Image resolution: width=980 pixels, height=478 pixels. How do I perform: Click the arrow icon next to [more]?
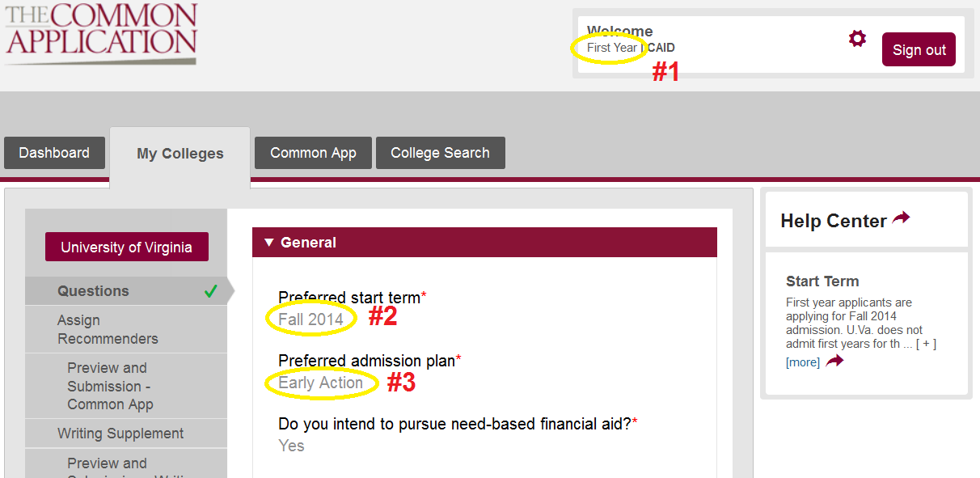(x=834, y=361)
